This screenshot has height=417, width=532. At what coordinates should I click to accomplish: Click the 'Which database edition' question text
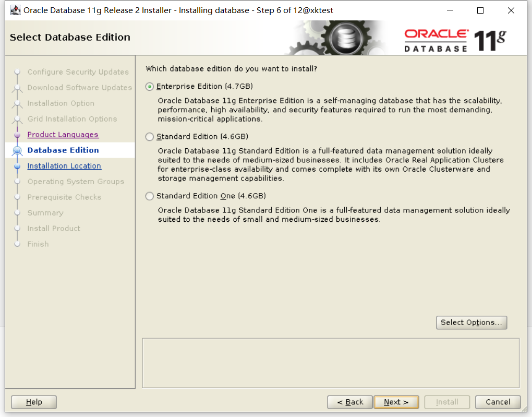[232, 68]
